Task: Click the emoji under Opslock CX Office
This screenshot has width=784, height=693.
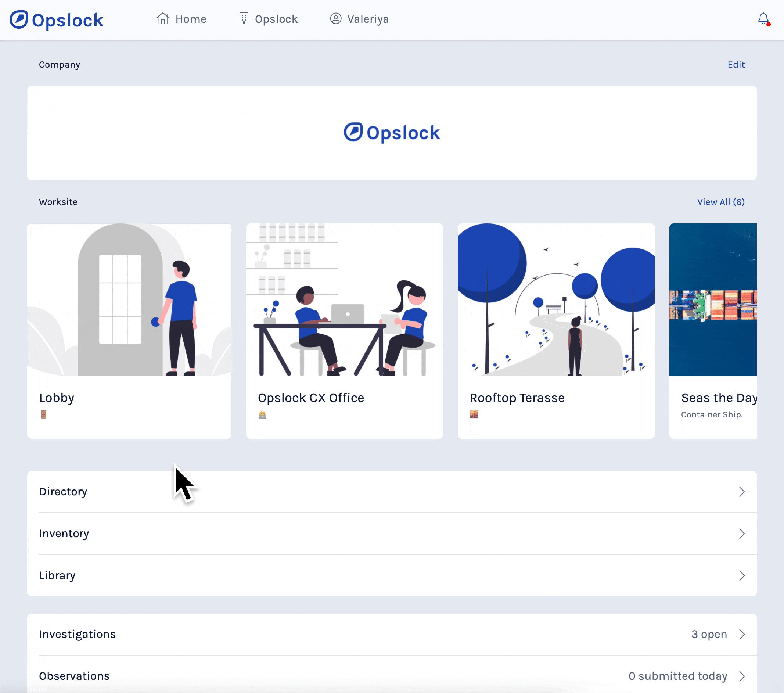Action: tap(262, 414)
